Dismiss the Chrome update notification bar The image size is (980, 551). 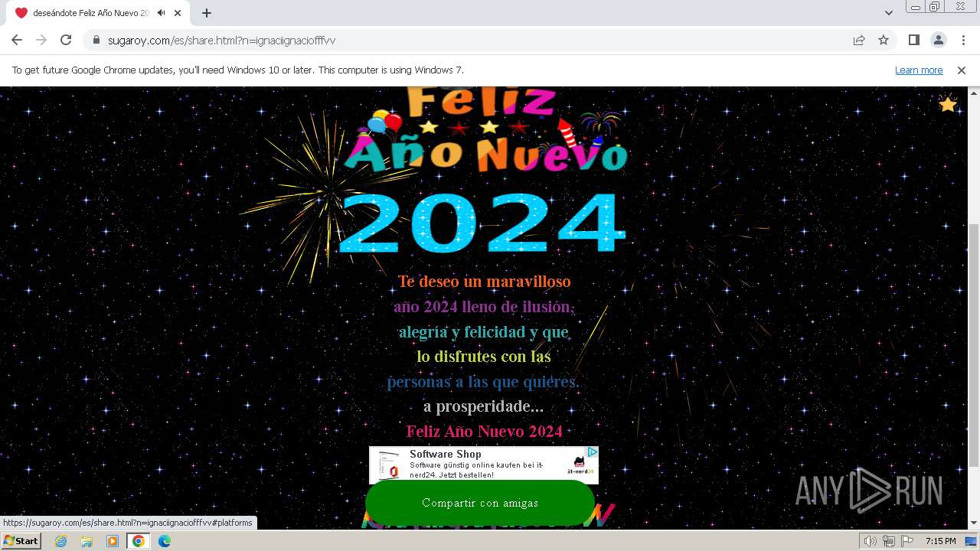click(962, 70)
